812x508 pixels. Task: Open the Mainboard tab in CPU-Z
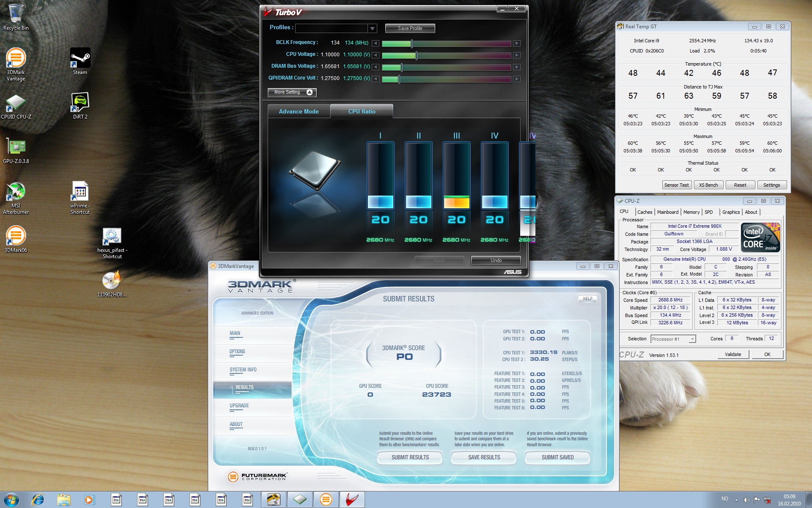click(668, 212)
